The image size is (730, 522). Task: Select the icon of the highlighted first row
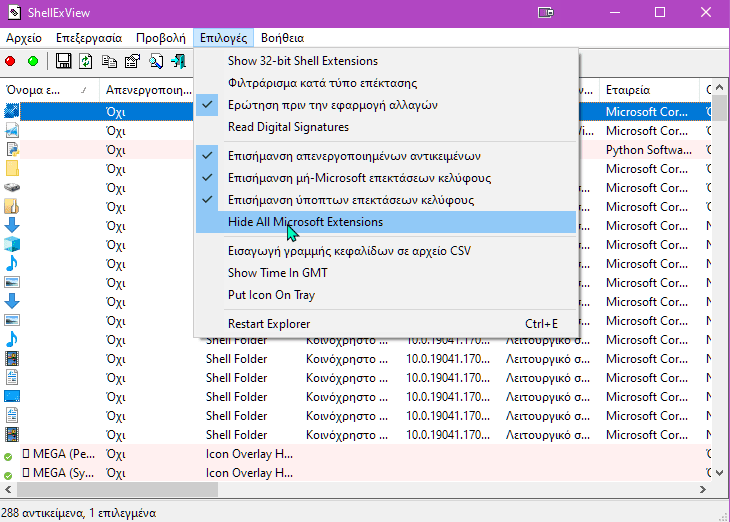click(12, 111)
